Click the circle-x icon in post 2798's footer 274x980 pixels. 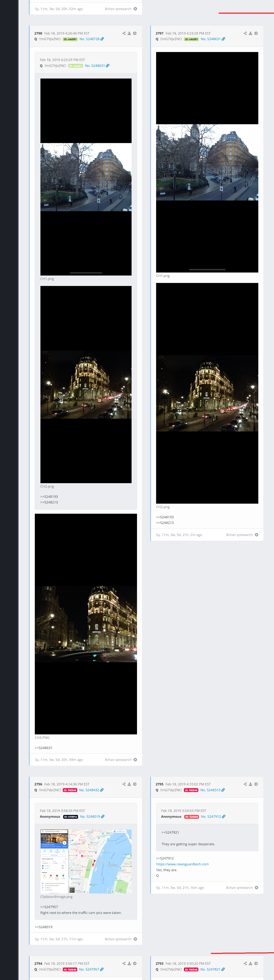click(x=135, y=760)
